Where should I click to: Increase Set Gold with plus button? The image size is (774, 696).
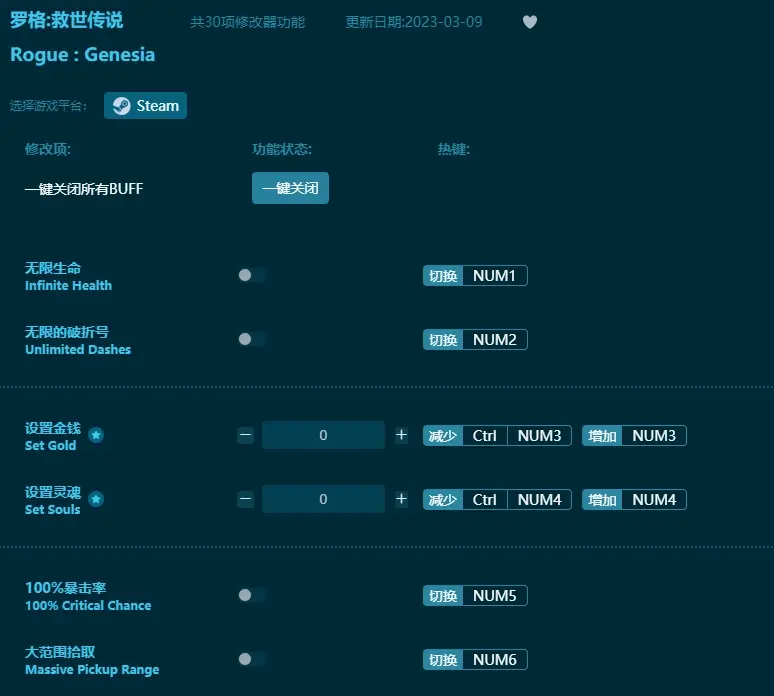pyautogui.click(x=401, y=435)
